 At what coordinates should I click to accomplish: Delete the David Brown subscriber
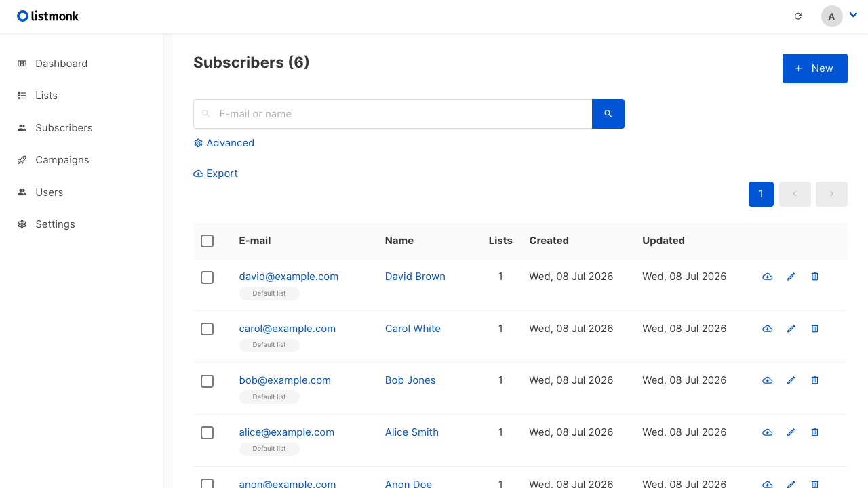pos(815,277)
